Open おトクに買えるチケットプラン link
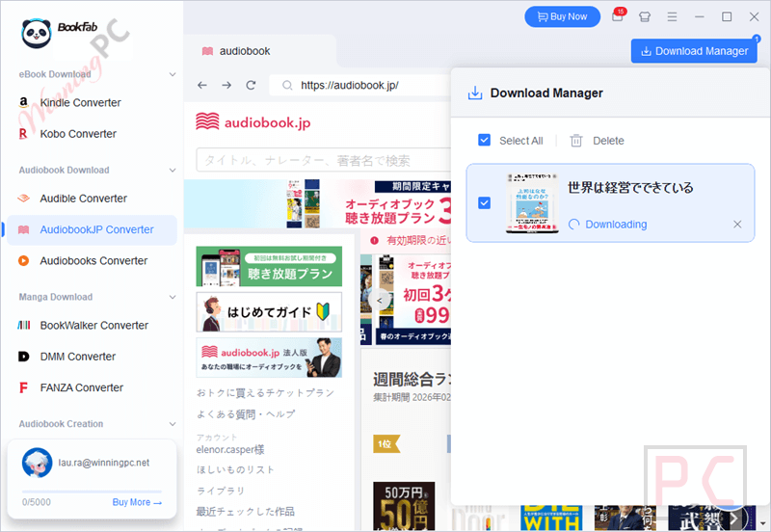Screen dimensions: 771x532 point(265,393)
